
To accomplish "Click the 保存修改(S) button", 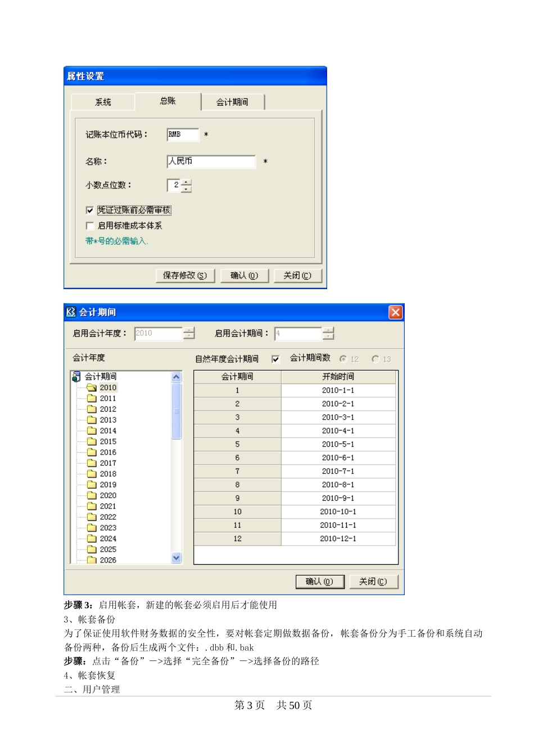I will click(x=184, y=276).
